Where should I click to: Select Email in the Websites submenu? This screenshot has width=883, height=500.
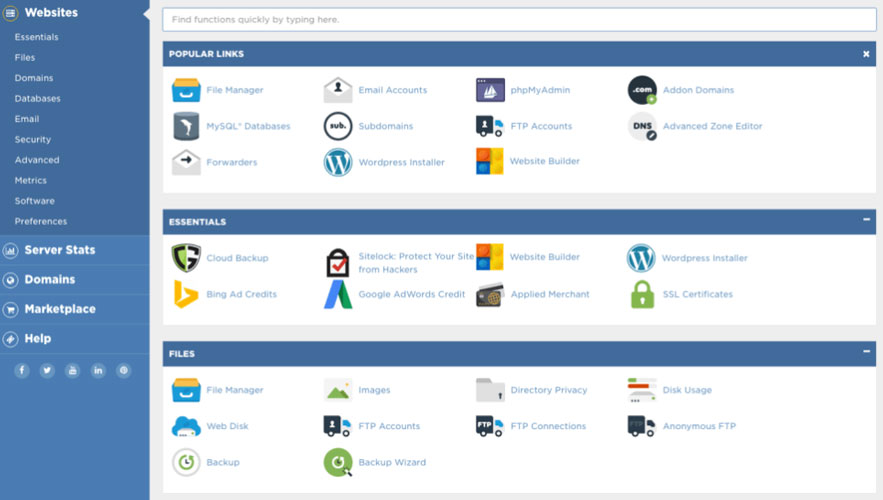pyautogui.click(x=27, y=119)
